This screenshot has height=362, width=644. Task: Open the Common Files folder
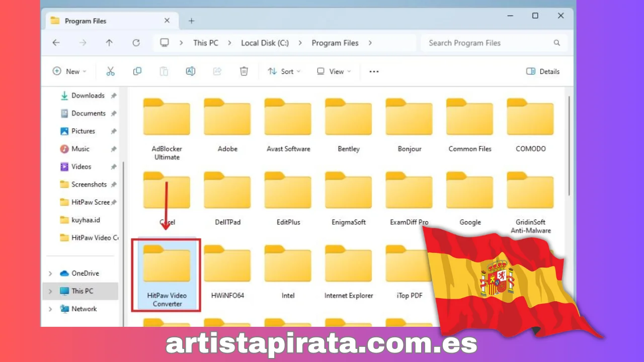click(470, 125)
